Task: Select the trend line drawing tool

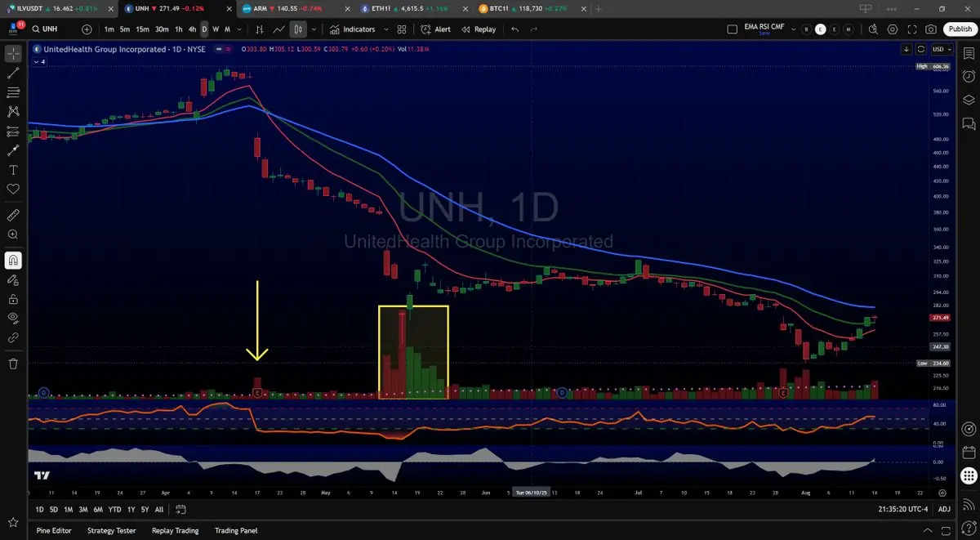Action: click(13, 73)
